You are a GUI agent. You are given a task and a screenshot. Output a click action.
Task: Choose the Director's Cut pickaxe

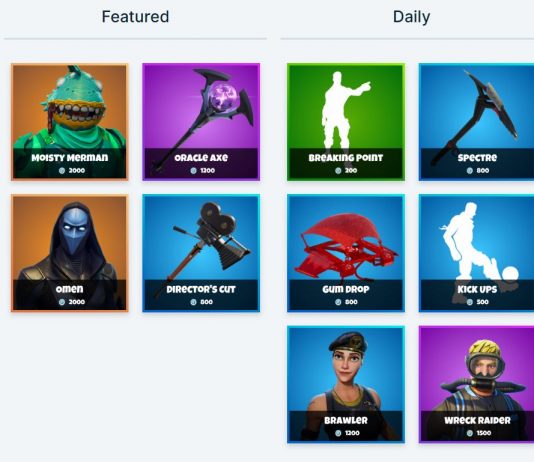pos(201,253)
